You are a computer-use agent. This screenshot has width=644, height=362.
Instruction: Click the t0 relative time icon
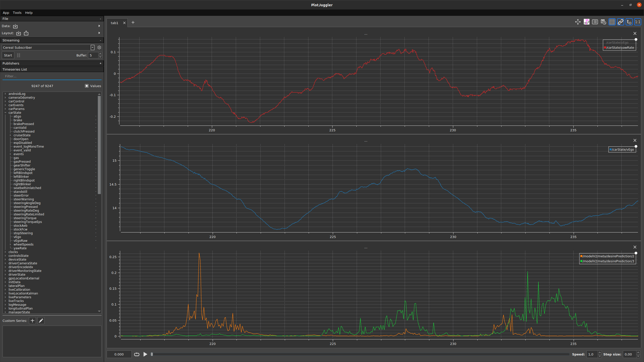(629, 22)
